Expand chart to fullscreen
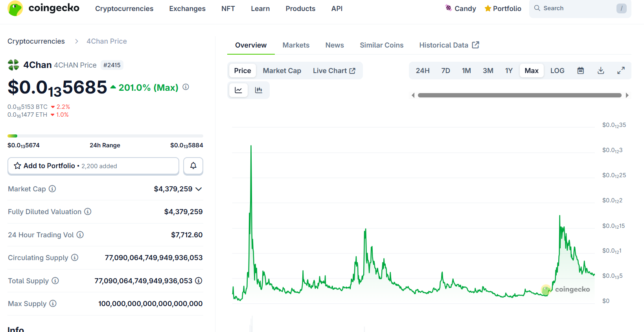Image resolution: width=644 pixels, height=332 pixels. point(621,71)
